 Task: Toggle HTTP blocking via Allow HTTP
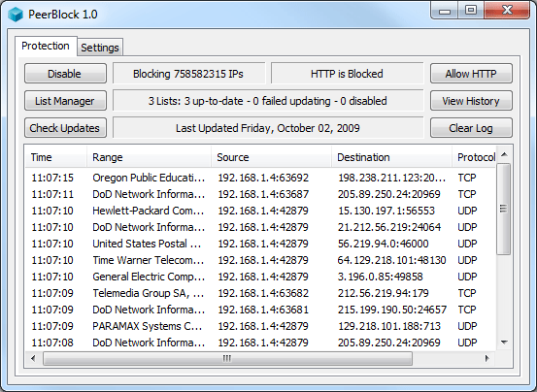tap(471, 74)
